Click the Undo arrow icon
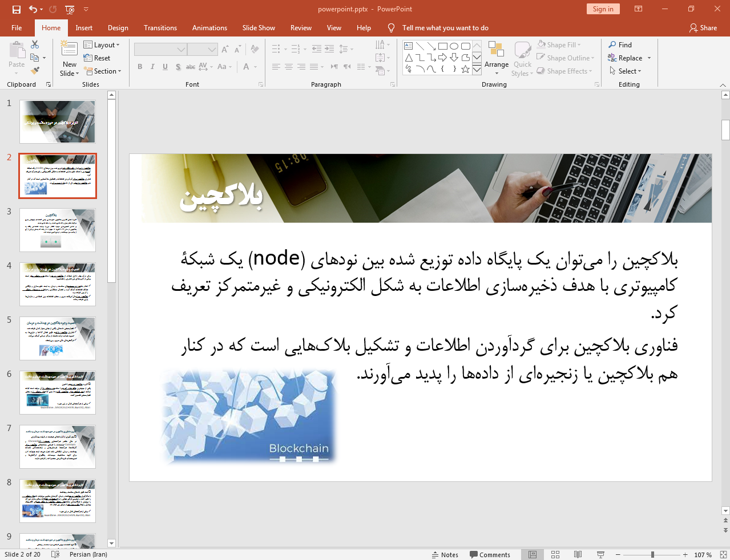The image size is (730, 560). [x=33, y=9]
